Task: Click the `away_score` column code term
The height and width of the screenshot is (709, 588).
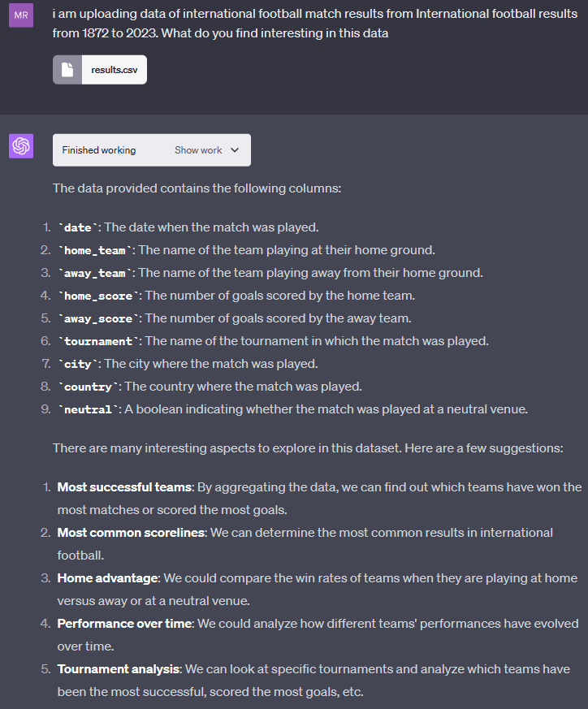Action: pyautogui.click(x=98, y=319)
